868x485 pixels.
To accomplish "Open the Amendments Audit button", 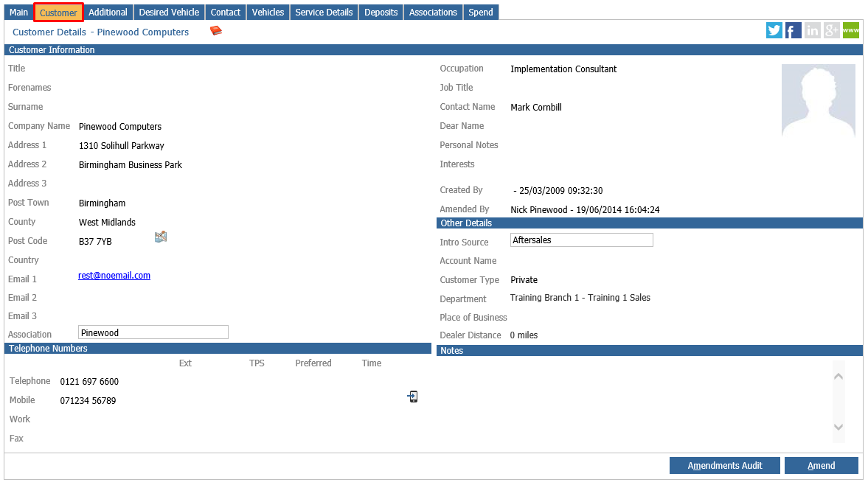I will point(724,465).
